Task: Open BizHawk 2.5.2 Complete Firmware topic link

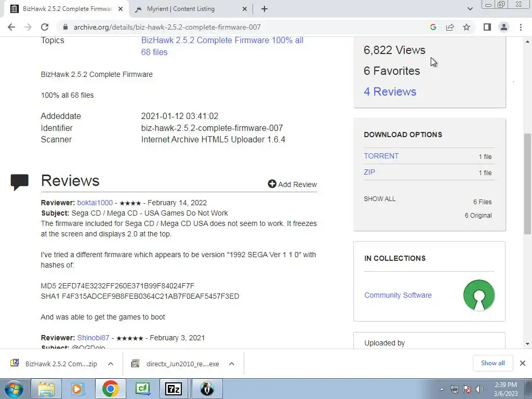Action: pos(222,46)
